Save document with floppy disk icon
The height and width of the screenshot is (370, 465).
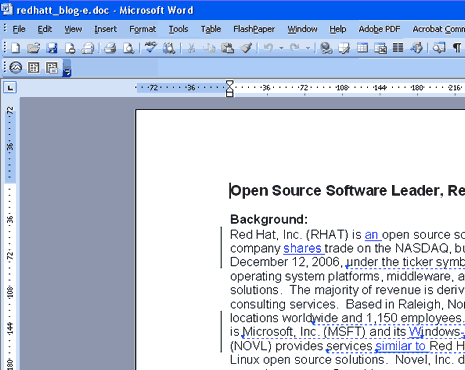(52, 48)
